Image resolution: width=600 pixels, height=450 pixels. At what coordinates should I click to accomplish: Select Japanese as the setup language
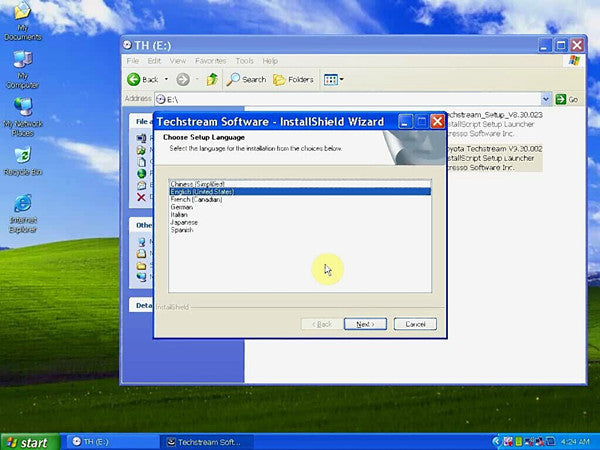coord(185,222)
